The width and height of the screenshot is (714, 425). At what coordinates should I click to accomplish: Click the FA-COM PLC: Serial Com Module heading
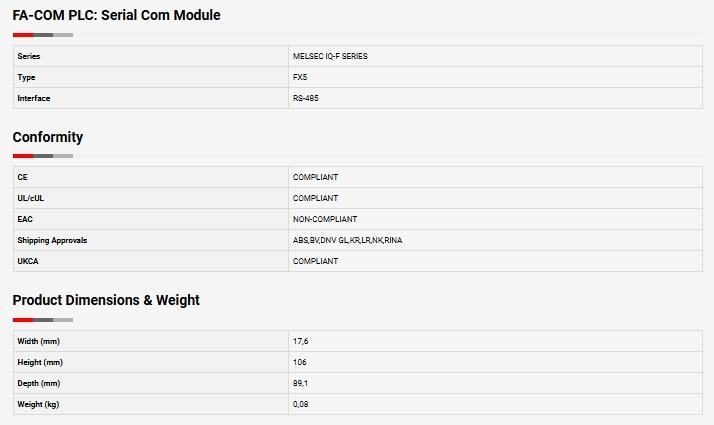(x=117, y=15)
